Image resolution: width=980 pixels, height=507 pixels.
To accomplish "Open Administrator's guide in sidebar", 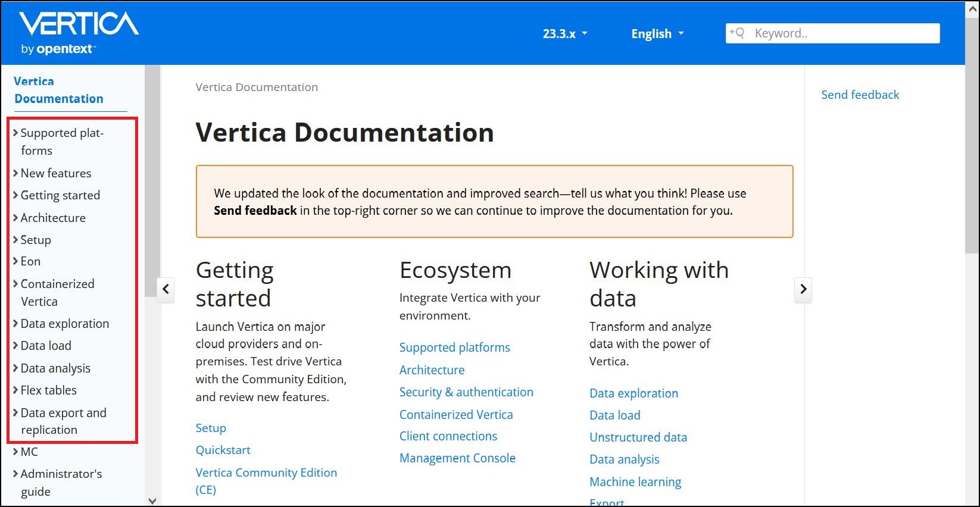I will click(x=61, y=483).
